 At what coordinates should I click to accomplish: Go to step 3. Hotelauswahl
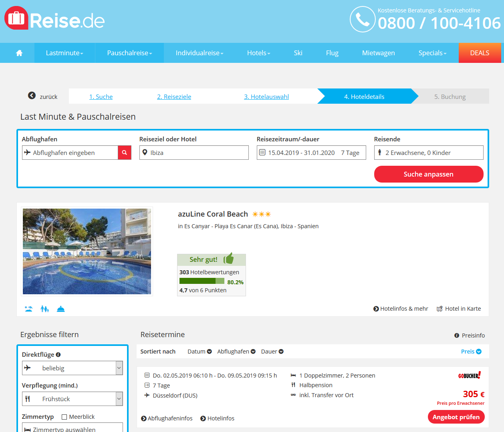click(x=266, y=96)
